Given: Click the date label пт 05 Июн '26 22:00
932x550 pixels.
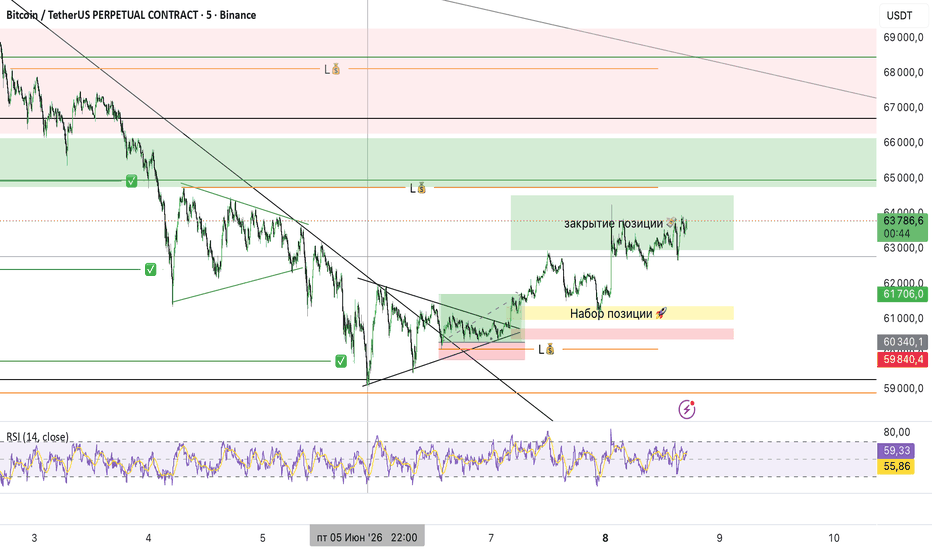Looking at the screenshot, I should coord(367,538).
